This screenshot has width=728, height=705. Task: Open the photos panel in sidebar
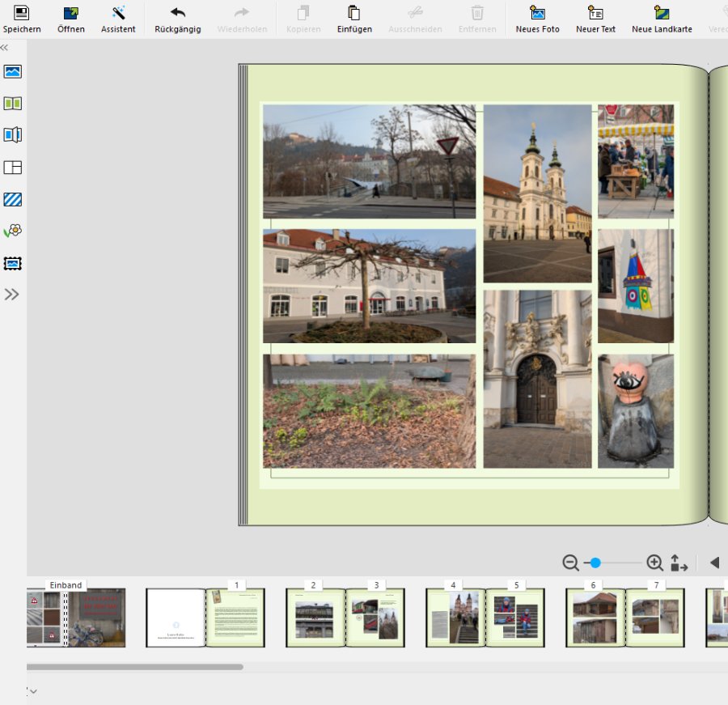pyautogui.click(x=13, y=71)
